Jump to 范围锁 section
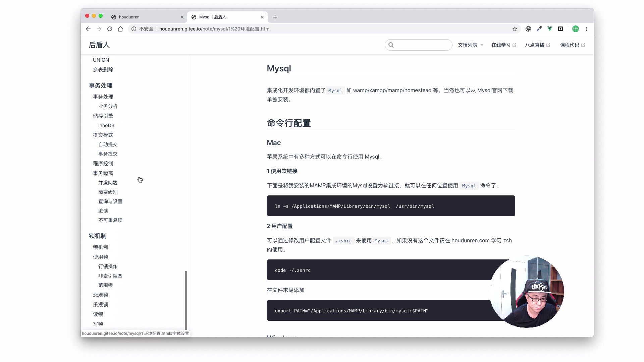Screen dimensions: 644x362 (105, 285)
